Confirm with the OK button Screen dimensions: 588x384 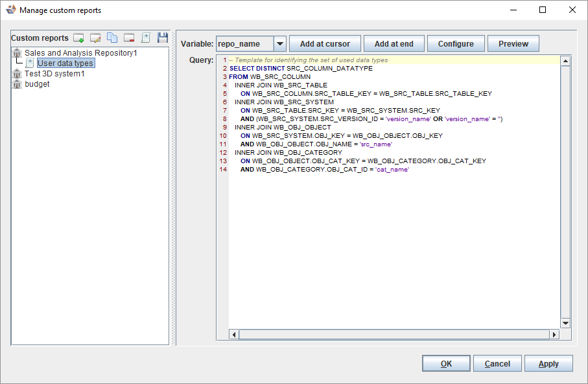[x=446, y=364]
